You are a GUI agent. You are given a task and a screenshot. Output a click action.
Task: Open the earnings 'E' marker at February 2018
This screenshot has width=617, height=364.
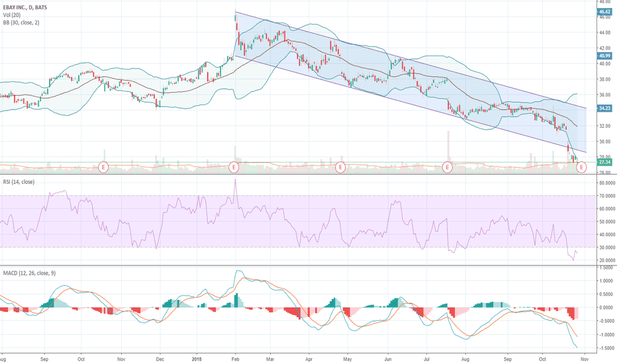[234, 167]
